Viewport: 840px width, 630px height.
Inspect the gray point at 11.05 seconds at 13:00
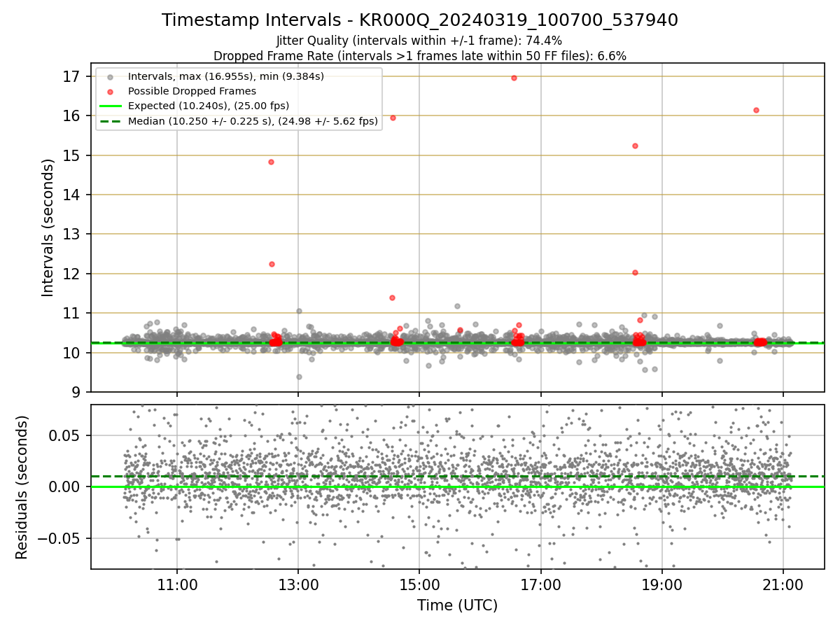[x=299, y=311]
